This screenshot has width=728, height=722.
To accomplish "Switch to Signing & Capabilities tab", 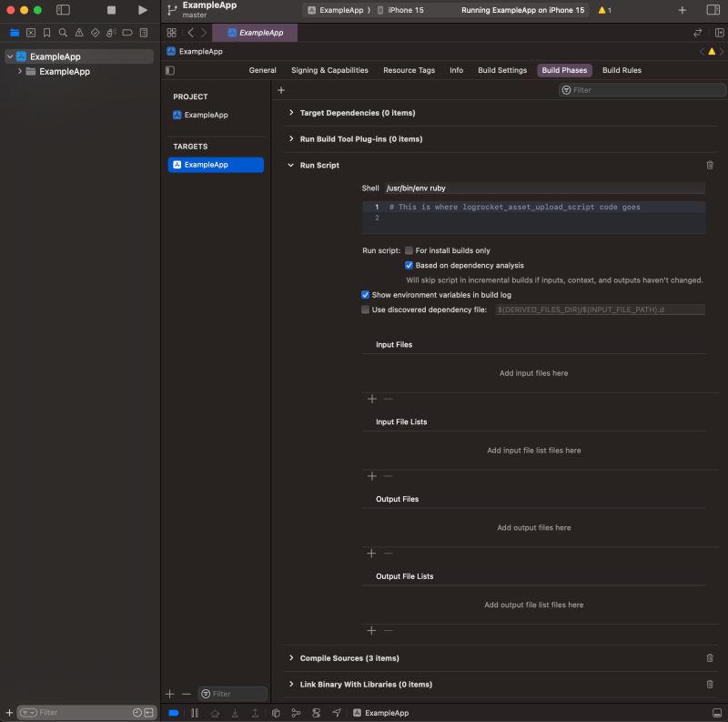I will tap(329, 70).
